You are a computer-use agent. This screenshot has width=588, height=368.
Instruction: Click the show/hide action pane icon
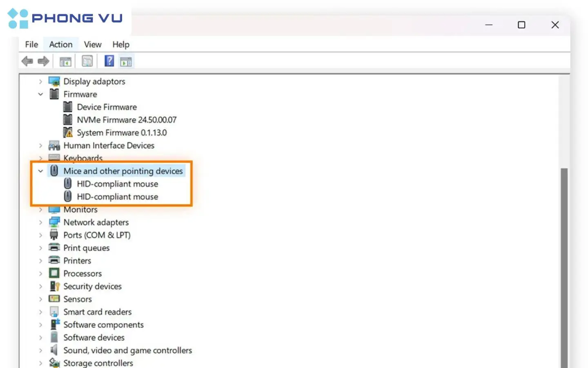pos(126,62)
